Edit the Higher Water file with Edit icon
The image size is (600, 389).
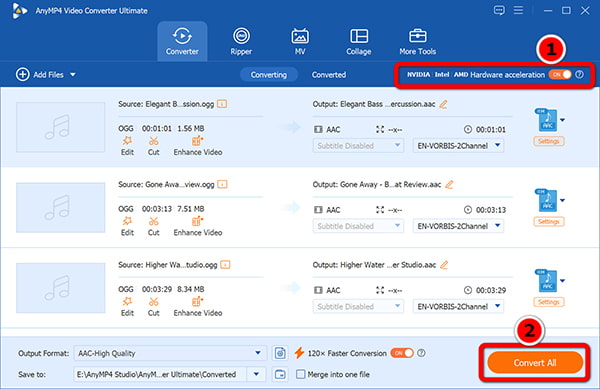tap(127, 306)
